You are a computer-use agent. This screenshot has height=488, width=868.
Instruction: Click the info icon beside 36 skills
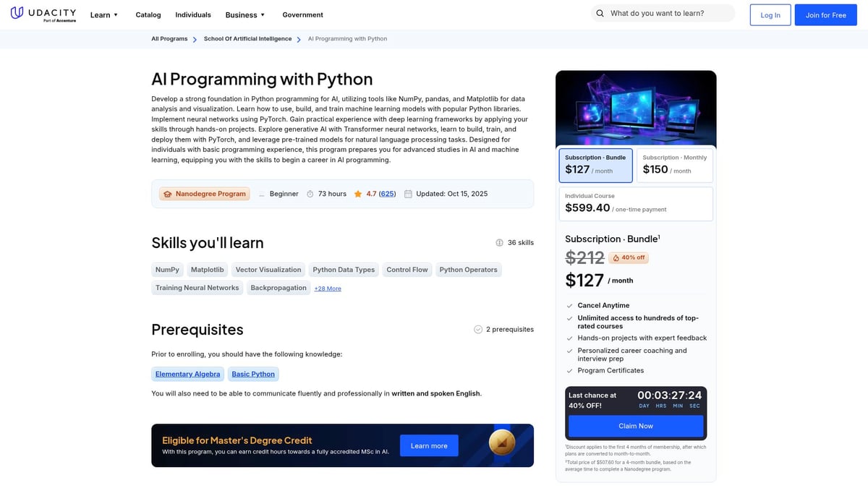click(x=499, y=243)
